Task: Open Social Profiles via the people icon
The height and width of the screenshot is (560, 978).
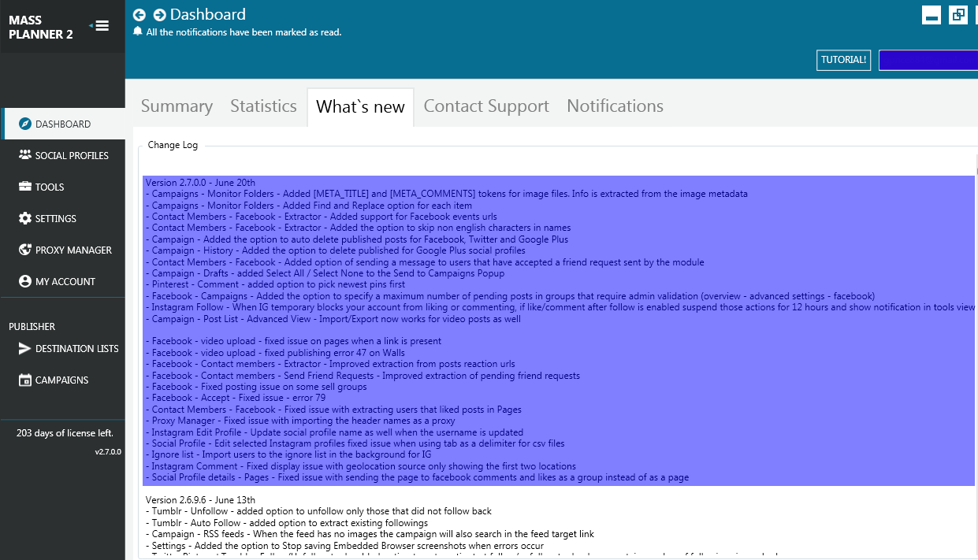Action: 25,155
